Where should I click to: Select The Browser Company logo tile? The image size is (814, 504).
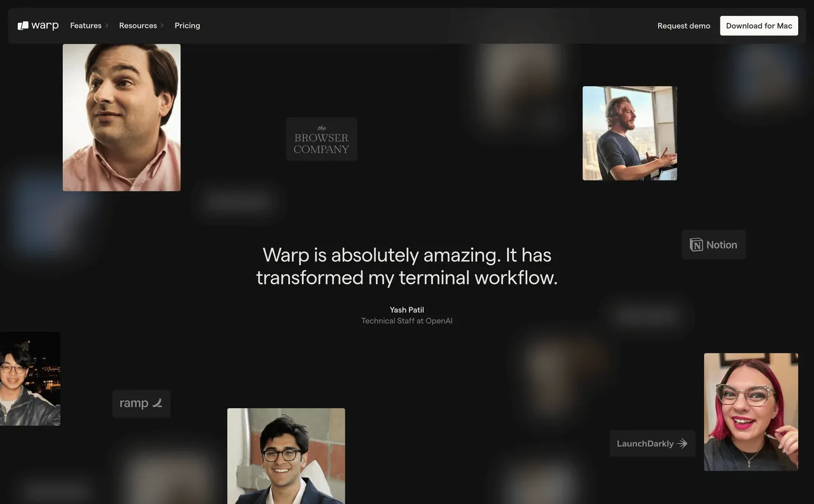click(321, 139)
